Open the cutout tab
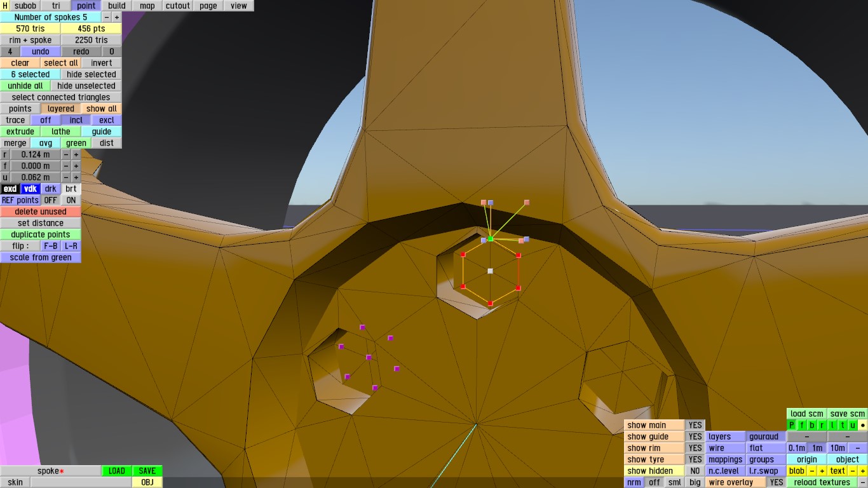Screen dimensions: 868x488 pyautogui.click(x=178, y=6)
